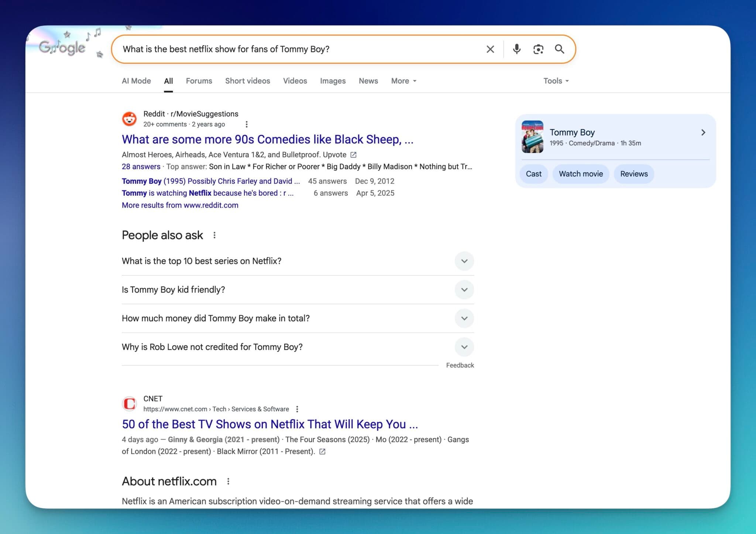Open the Tools dropdown
756x534 pixels.
[556, 81]
